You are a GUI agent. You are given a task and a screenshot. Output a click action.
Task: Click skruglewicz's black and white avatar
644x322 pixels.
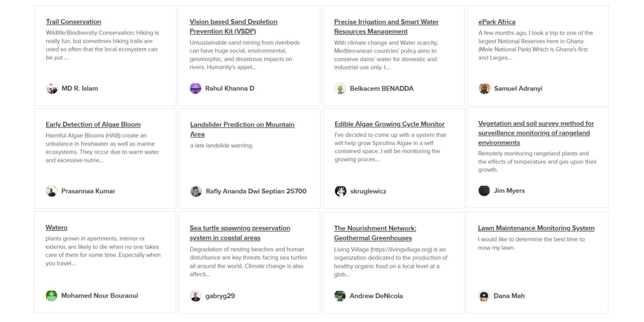(341, 191)
